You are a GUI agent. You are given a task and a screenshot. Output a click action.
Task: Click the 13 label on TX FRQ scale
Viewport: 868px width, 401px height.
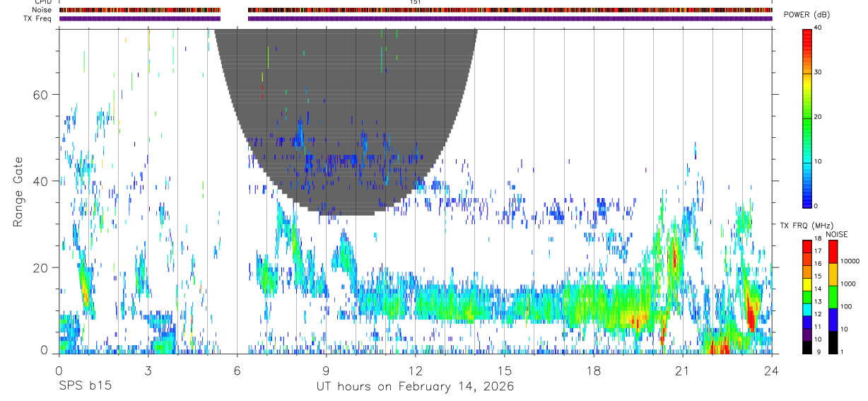[818, 302]
